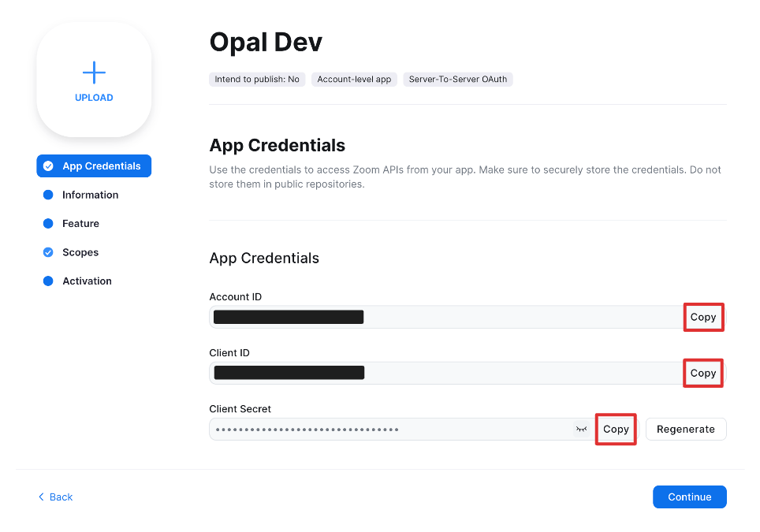The width and height of the screenshot is (760, 532).
Task: Click the Client Secret label
Action: 240,409
